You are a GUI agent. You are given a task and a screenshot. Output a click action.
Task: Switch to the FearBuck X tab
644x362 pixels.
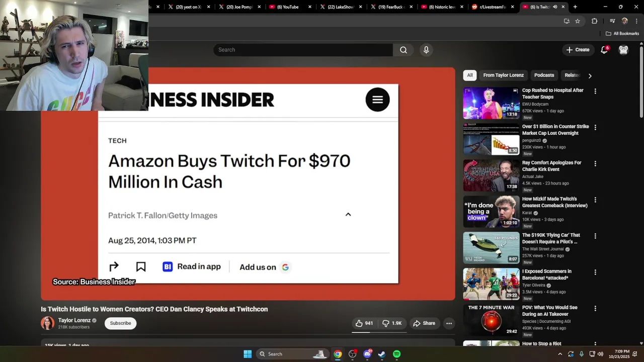390,7
